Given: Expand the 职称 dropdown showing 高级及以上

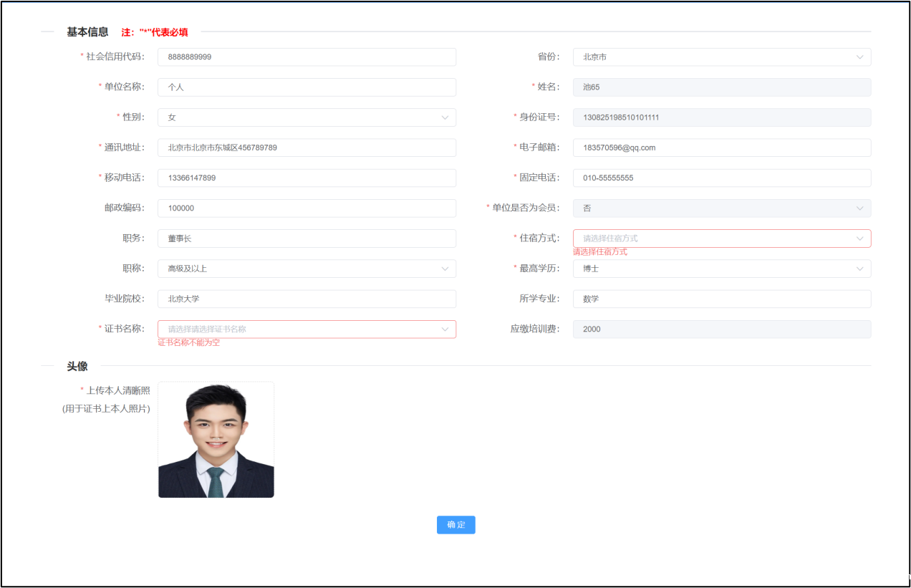Looking at the screenshot, I should pyautogui.click(x=307, y=268).
